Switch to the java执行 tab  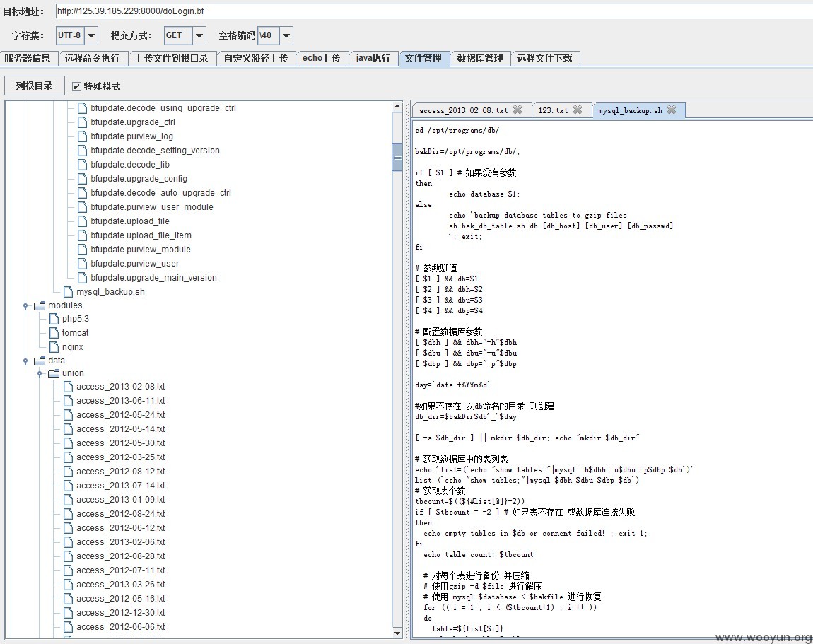point(373,58)
